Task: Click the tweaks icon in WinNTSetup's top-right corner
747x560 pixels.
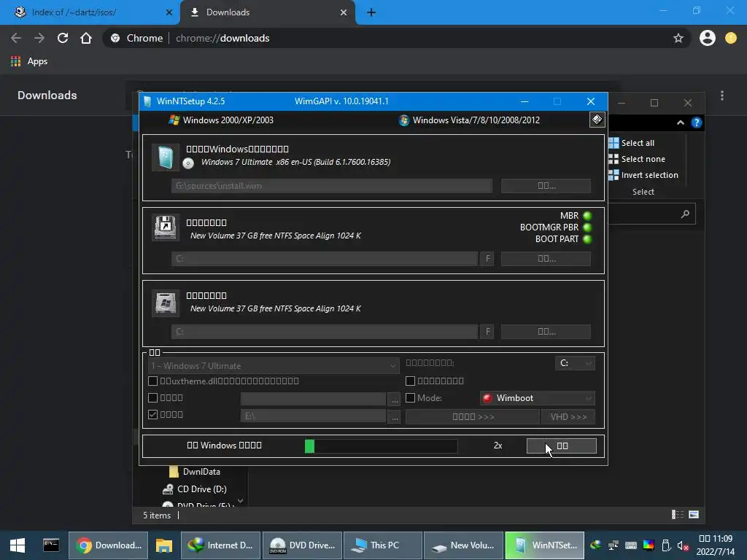Action: (x=597, y=120)
